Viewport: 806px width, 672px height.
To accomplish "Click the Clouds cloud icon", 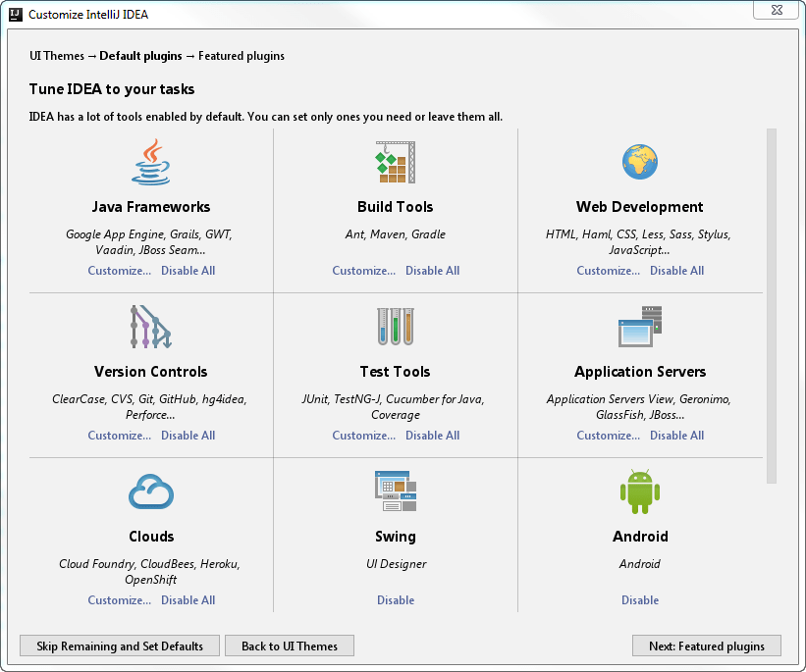I will [x=150, y=491].
